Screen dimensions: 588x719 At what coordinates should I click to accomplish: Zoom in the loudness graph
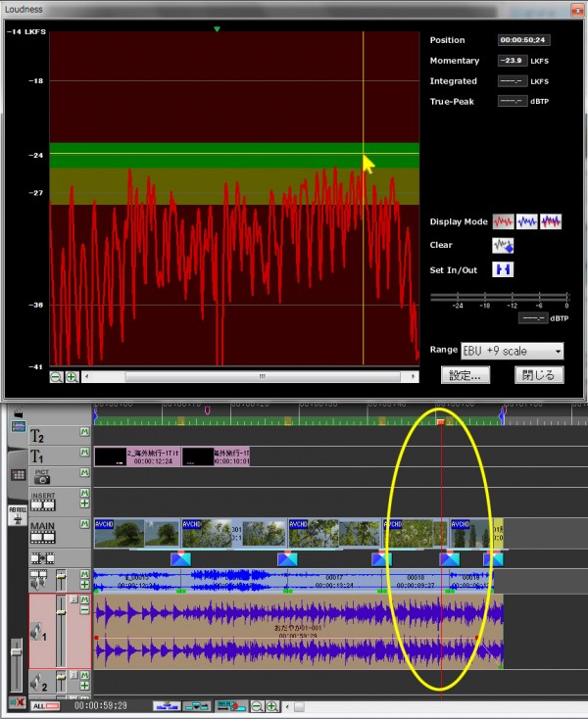coord(72,377)
